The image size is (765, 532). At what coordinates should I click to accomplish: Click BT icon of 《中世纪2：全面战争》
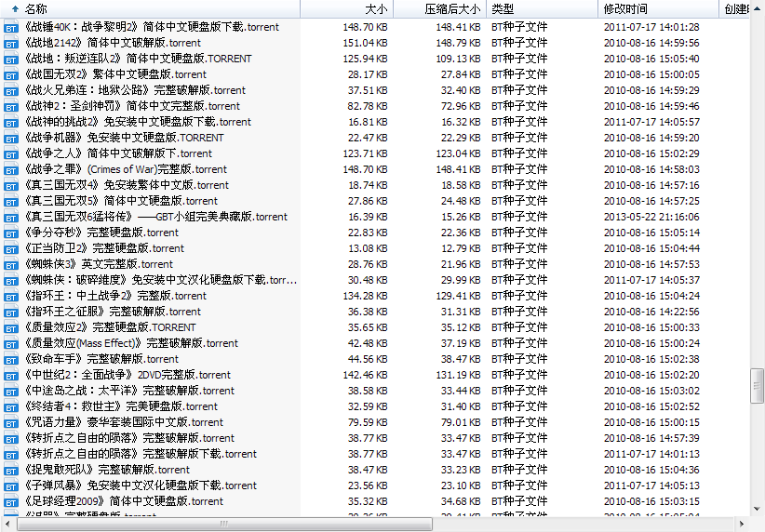click(11, 375)
